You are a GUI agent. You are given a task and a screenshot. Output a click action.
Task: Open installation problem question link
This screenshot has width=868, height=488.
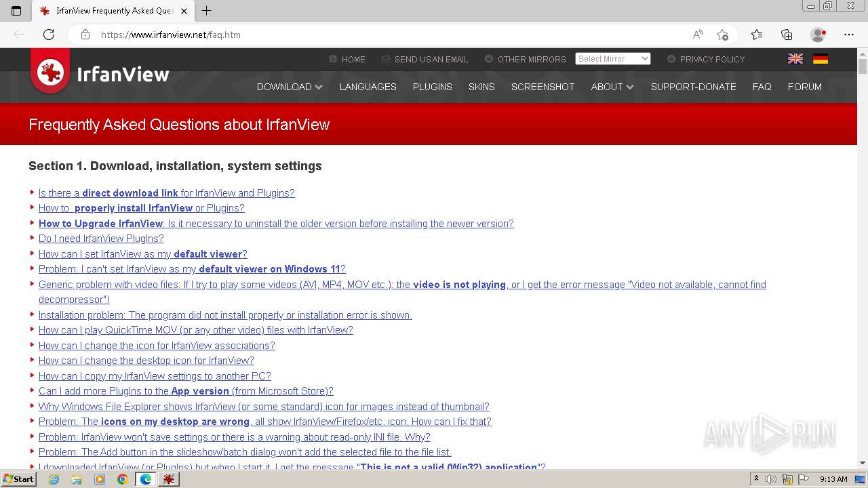225,315
